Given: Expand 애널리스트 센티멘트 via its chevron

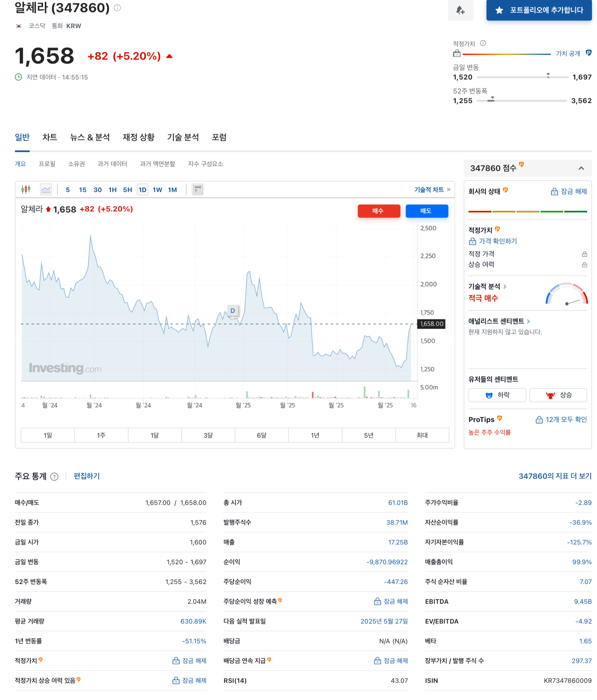Looking at the screenshot, I should (528, 321).
